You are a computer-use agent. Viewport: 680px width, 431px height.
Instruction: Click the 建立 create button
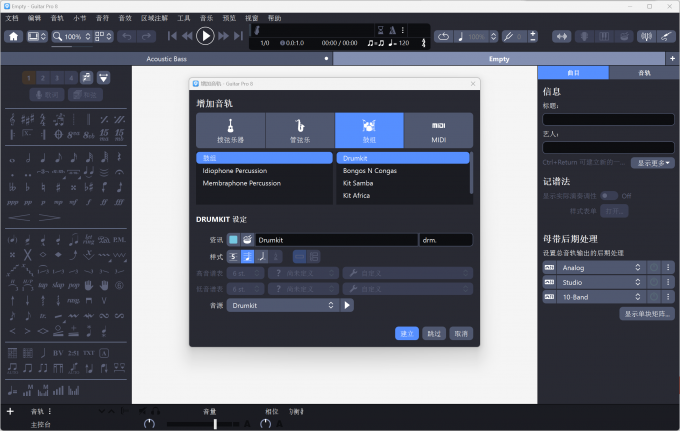tap(407, 333)
